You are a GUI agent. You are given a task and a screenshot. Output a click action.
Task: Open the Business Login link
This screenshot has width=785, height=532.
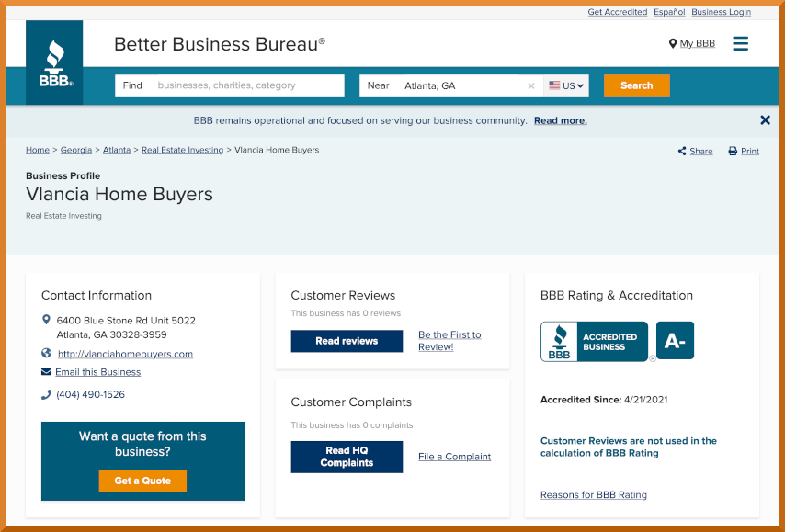[x=721, y=12]
